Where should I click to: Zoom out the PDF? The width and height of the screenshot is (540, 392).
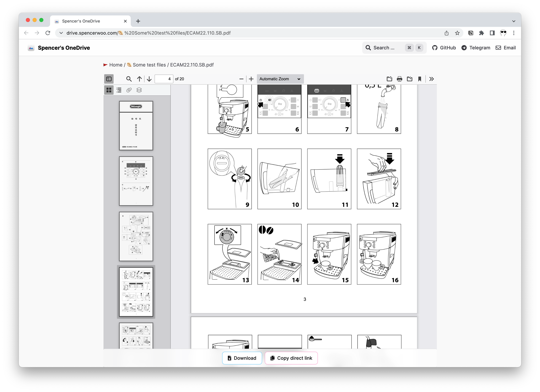click(241, 79)
